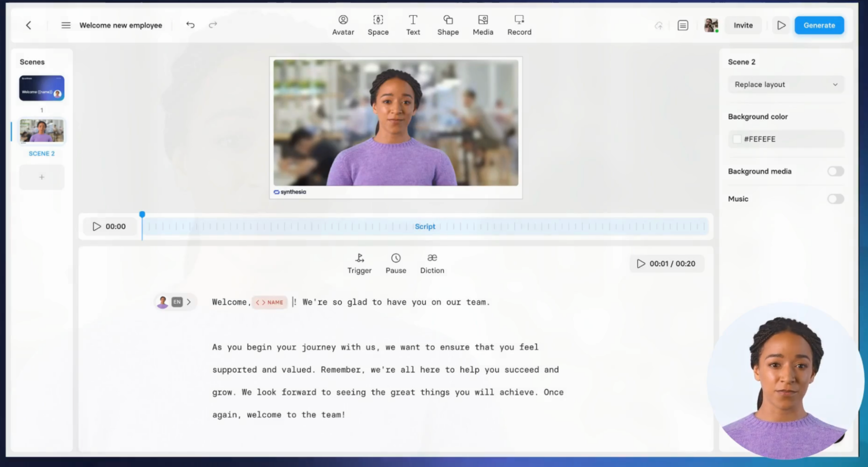868x467 pixels.
Task: Open the Shape tool
Action: coord(448,25)
